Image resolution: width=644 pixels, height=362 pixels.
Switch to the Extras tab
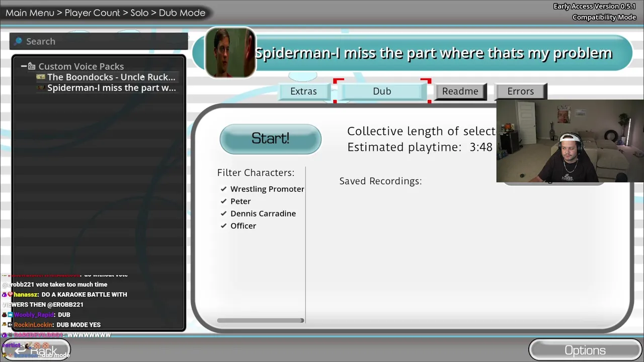coord(303,91)
